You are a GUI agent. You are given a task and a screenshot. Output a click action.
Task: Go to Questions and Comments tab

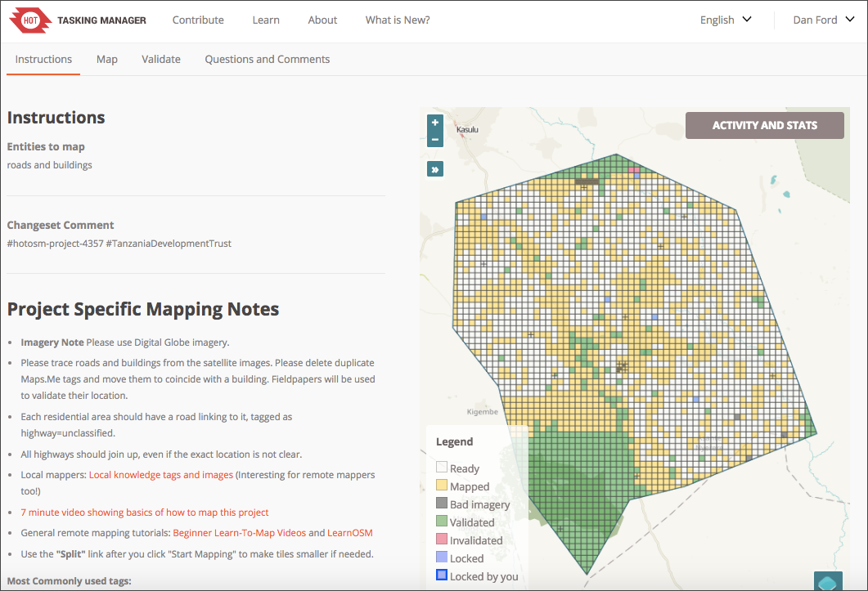click(x=268, y=59)
